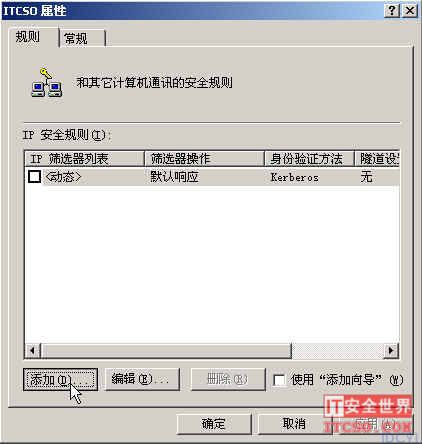Select the 默认响应 rule row
Viewport: 422px width, 444px height.
[x=213, y=177]
